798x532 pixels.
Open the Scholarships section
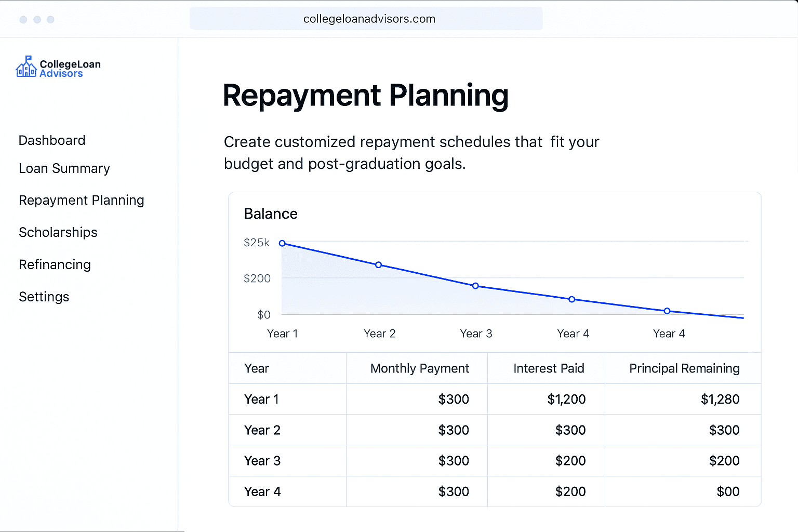pyautogui.click(x=58, y=232)
